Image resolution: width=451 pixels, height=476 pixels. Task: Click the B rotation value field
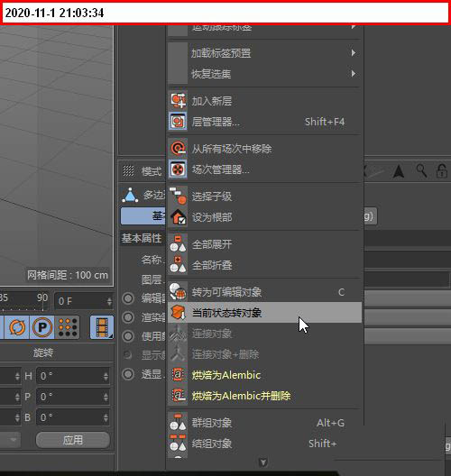[x=73, y=417]
